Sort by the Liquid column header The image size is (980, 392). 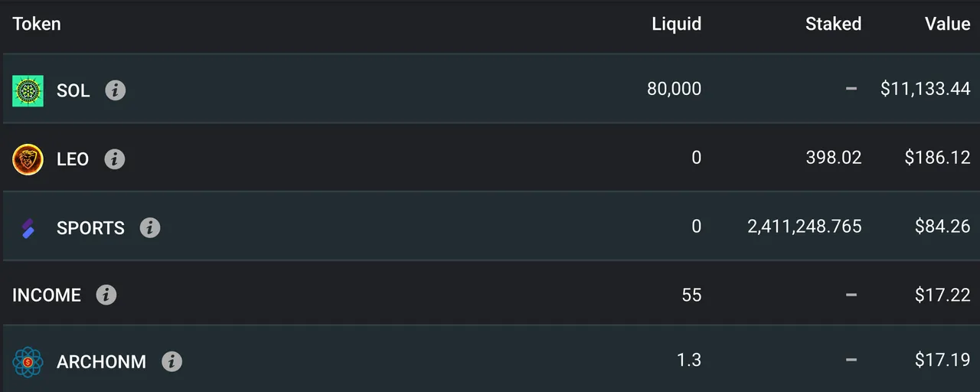[677, 24]
